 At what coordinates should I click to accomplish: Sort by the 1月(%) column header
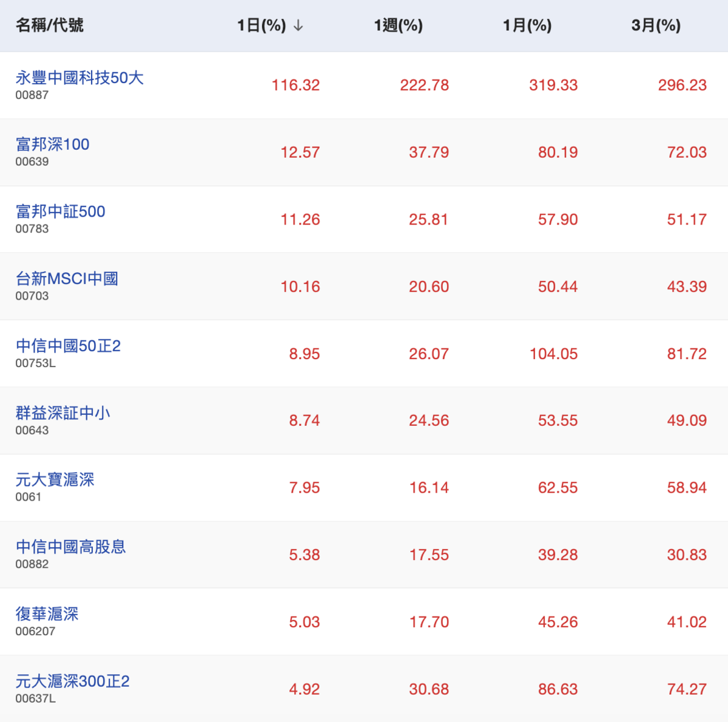[x=527, y=25]
